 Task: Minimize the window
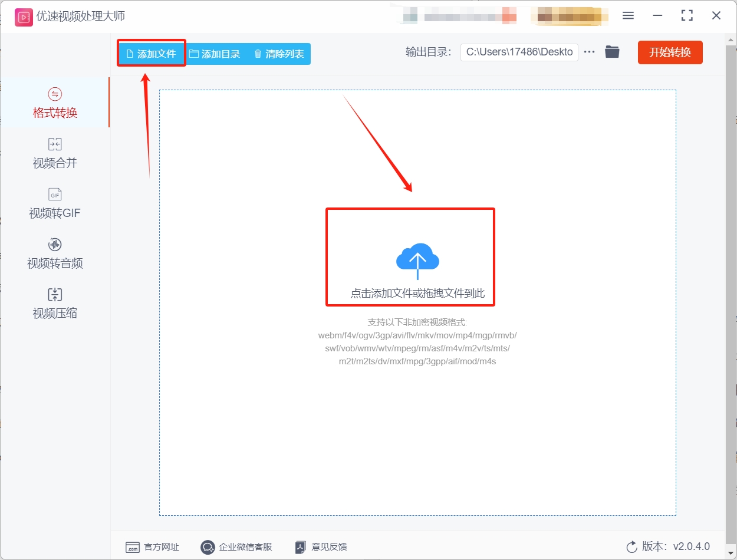click(x=657, y=16)
